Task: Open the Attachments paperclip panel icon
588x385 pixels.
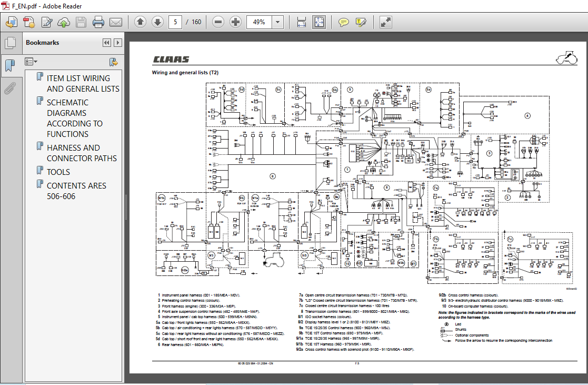Action: coord(11,88)
